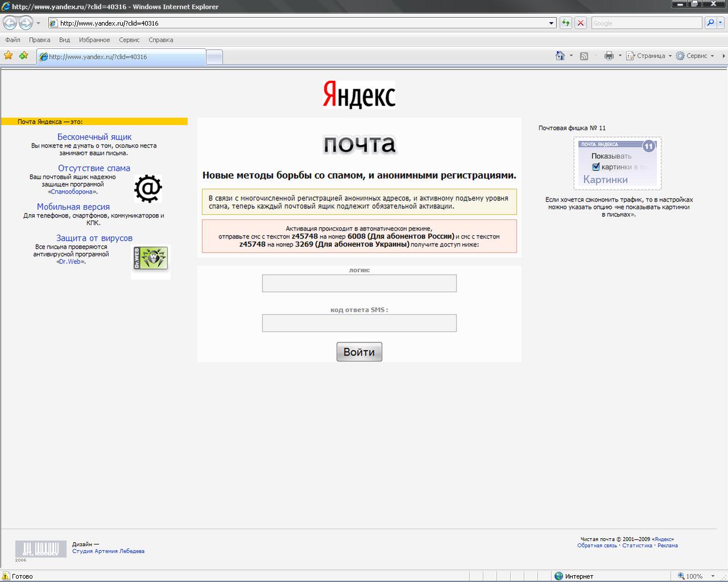The image size is (728, 582).
Task: Open the Избранное menu
Action: (x=94, y=40)
